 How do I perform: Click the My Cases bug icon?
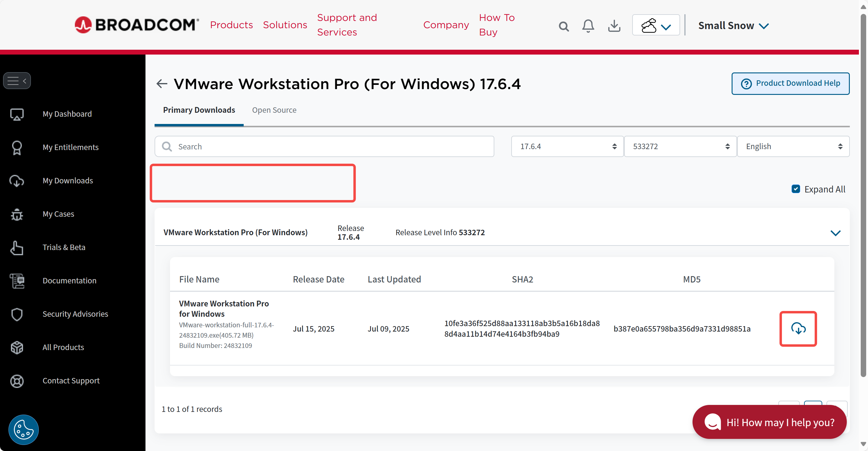pos(17,214)
